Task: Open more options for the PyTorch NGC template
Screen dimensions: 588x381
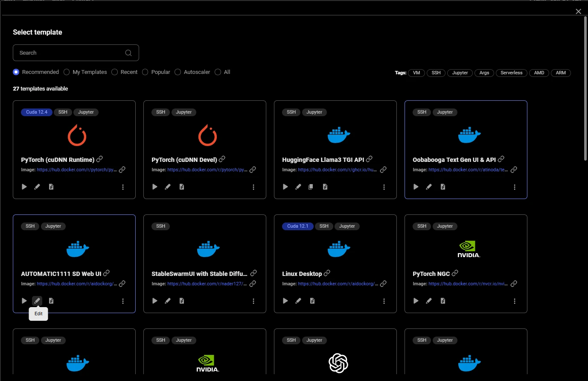Action: [515, 301]
